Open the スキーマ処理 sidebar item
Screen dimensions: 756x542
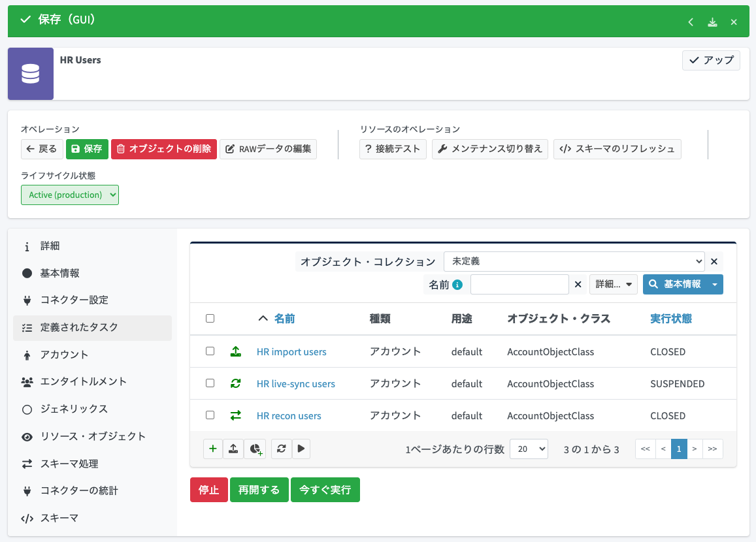click(x=92, y=464)
